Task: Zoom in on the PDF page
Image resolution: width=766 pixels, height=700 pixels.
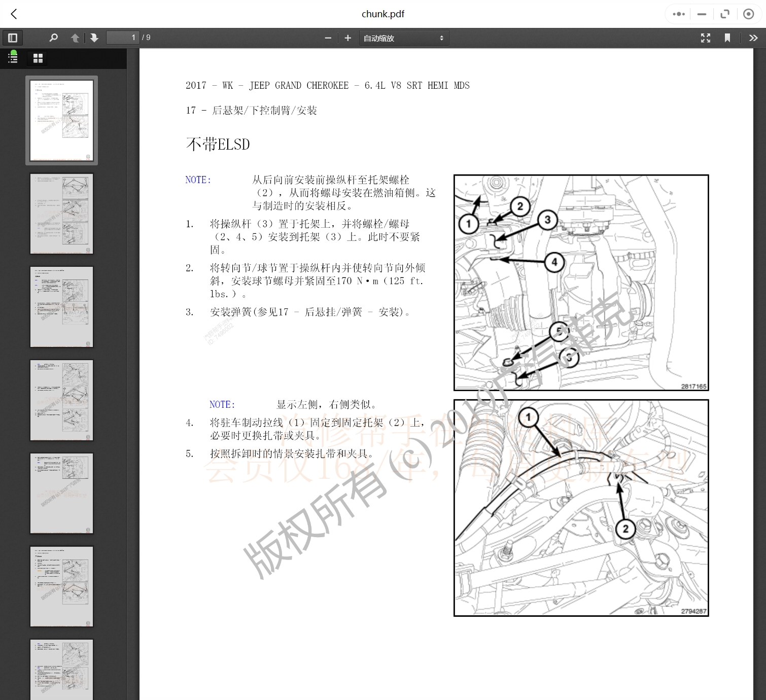Action: point(348,38)
